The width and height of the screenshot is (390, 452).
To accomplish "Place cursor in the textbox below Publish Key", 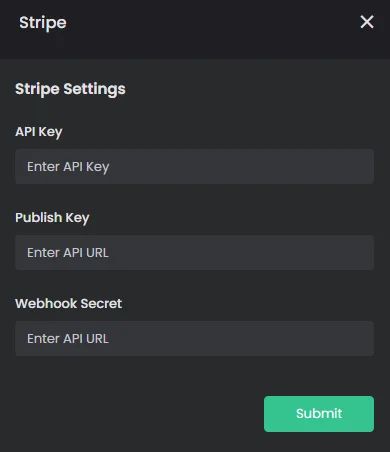I will (x=194, y=252).
